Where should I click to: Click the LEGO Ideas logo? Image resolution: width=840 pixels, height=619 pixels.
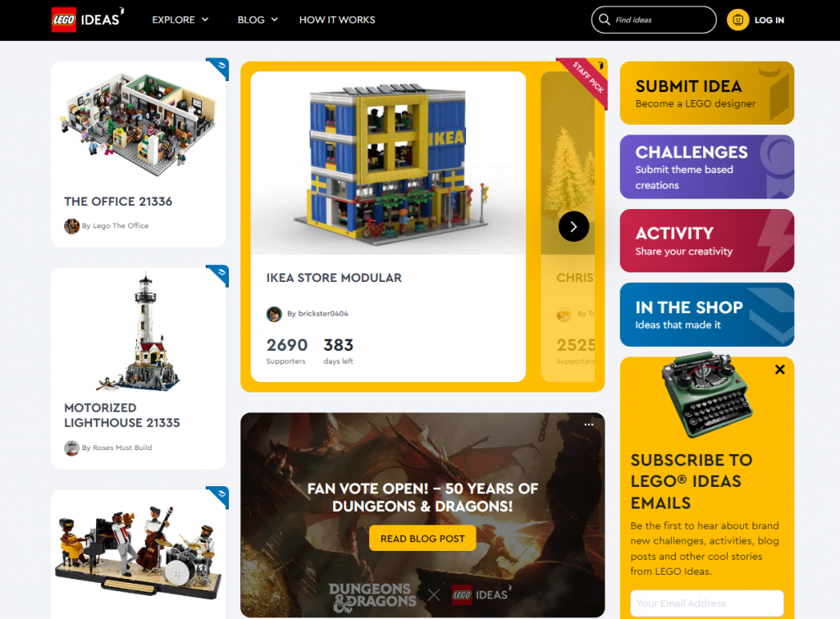click(x=87, y=20)
